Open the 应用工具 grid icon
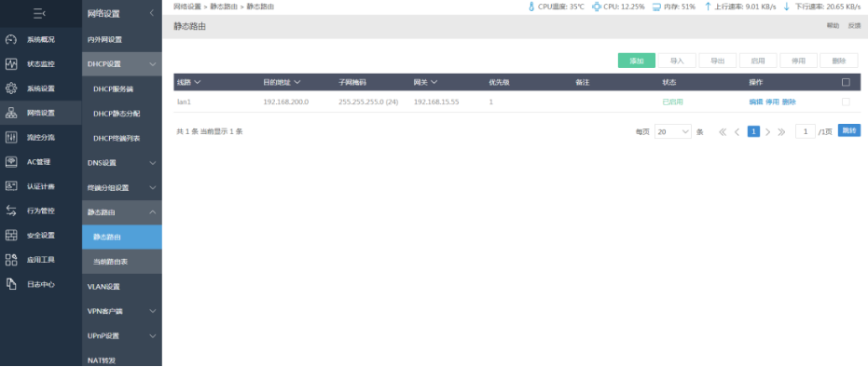The image size is (868, 367). click(x=11, y=260)
